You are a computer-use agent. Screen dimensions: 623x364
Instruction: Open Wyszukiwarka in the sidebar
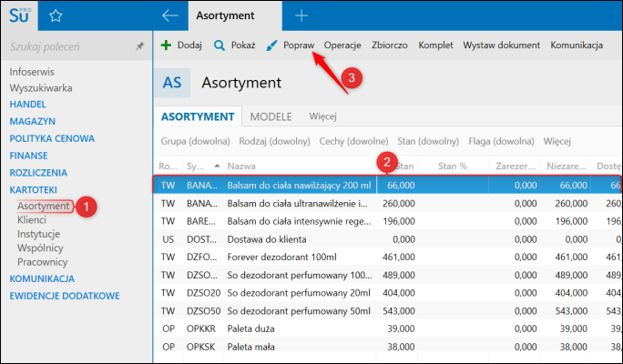pyautogui.click(x=41, y=87)
